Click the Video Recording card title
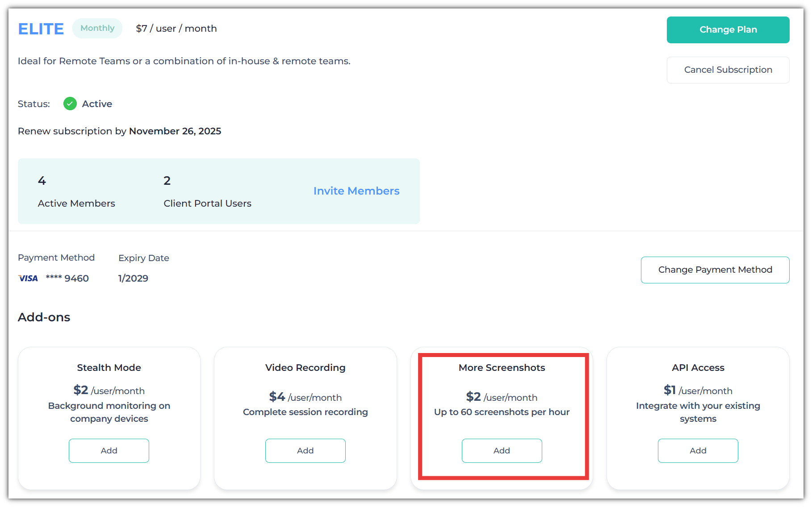812x507 pixels. point(305,368)
